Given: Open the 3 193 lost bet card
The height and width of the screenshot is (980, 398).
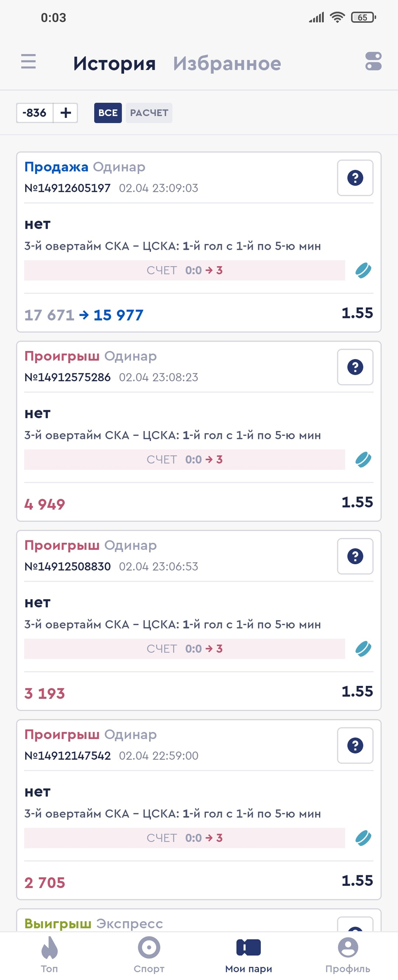Looking at the screenshot, I should click(199, 620).
